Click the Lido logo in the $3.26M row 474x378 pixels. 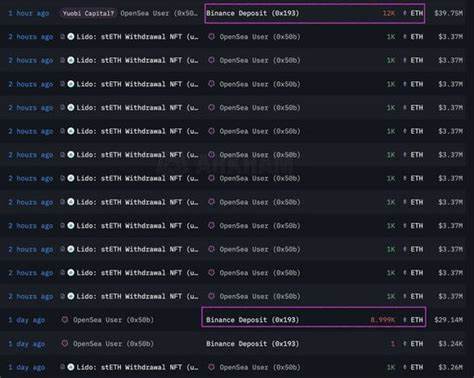coord(71,367)
